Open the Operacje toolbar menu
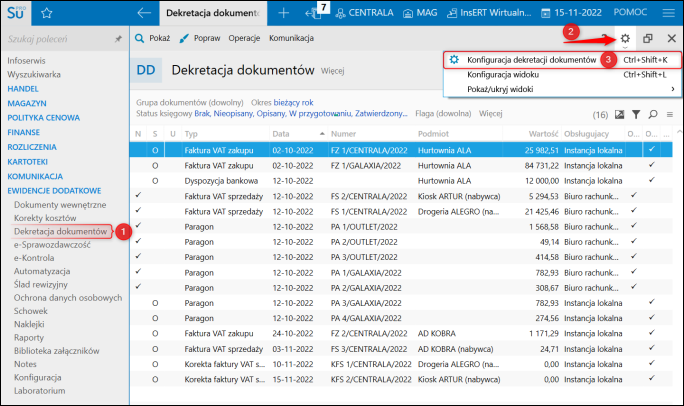This screenshot has height=406, width=684. tap(244, 38)
